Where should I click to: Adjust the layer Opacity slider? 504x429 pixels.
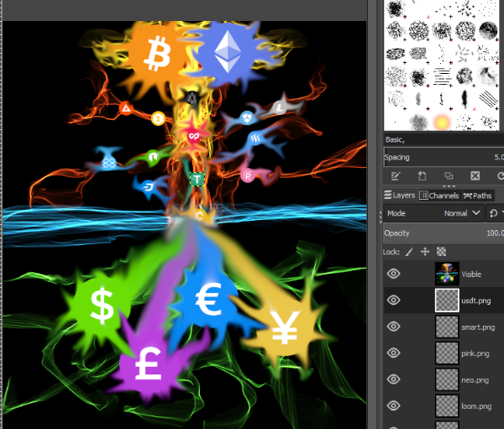(x=444, y=233)
